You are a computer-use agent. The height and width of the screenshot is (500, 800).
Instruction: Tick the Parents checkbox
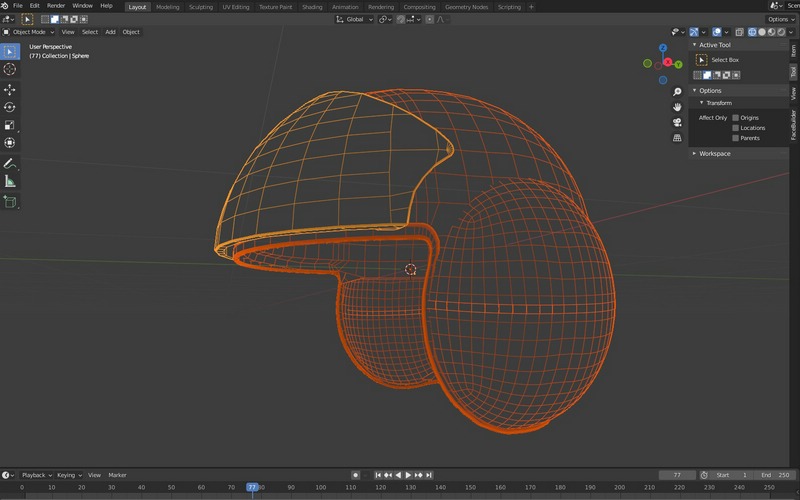point(736,138)
